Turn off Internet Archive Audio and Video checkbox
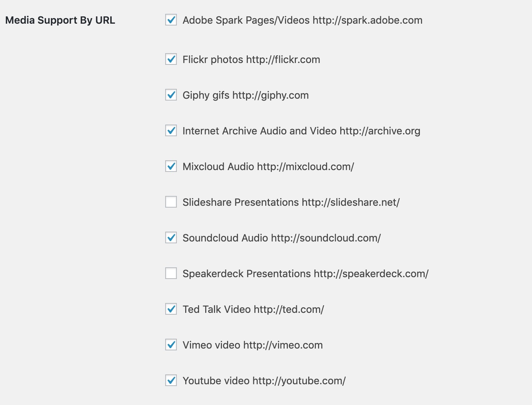Screen dimensions: 532x405 click(x=171, y=131)
